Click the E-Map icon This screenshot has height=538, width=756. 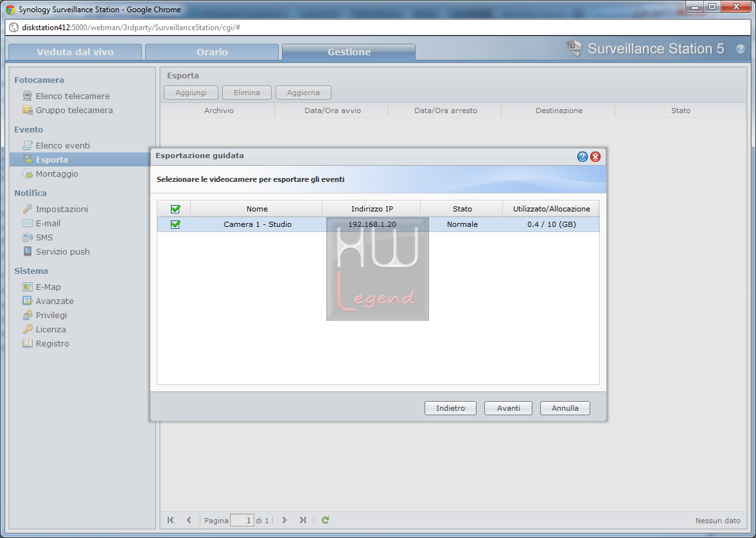click(28, 287)
